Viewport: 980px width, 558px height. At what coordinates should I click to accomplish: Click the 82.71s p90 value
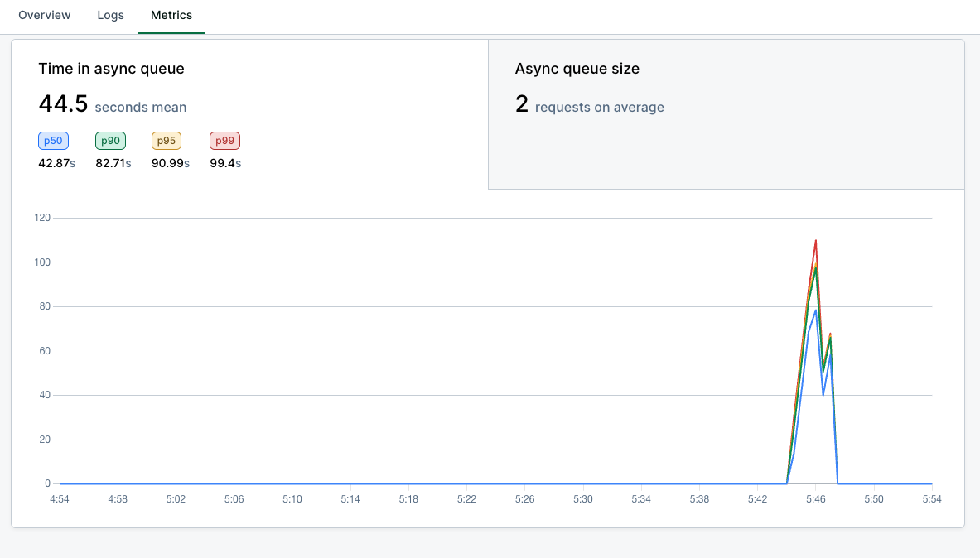point(113,163)
